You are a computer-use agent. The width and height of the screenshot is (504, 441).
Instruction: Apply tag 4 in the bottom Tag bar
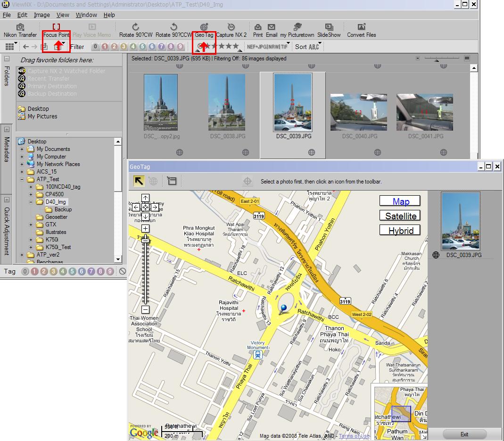pos(63,272)
